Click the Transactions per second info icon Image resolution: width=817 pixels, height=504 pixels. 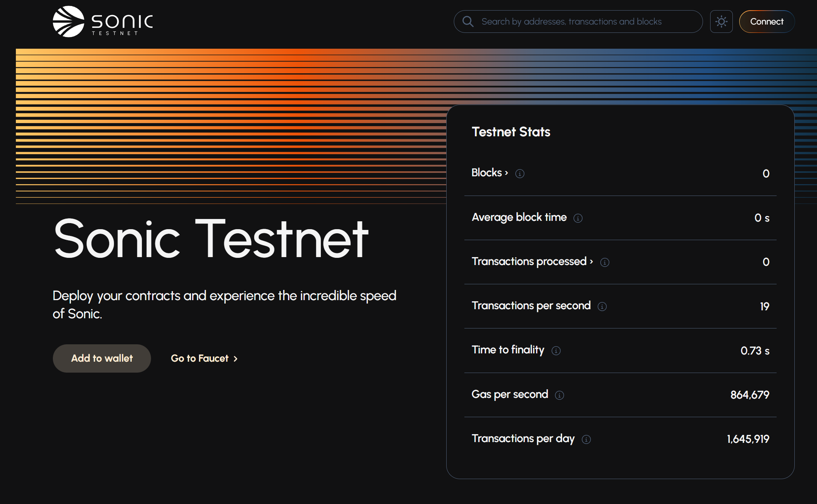[602, 307]
